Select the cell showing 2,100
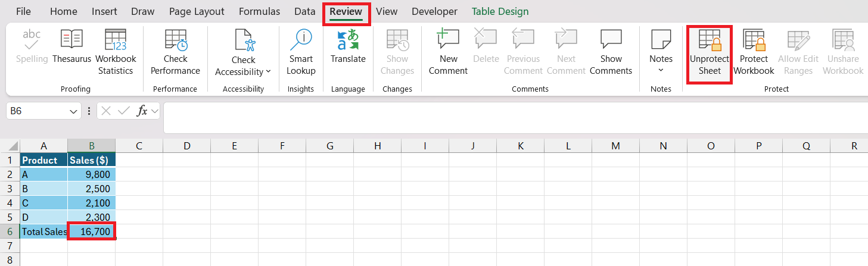Screen dimensions: 868x266 (91, 203)
